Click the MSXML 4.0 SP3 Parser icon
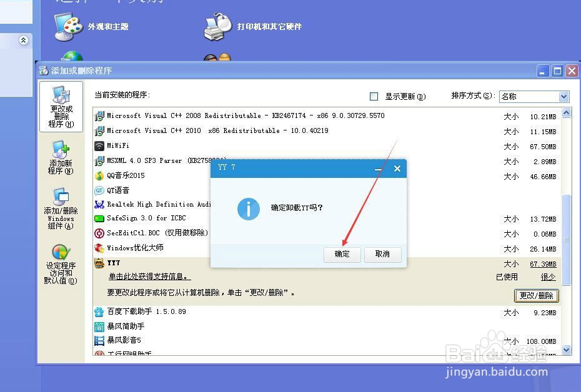581x392 pixels. coord(99,161)
